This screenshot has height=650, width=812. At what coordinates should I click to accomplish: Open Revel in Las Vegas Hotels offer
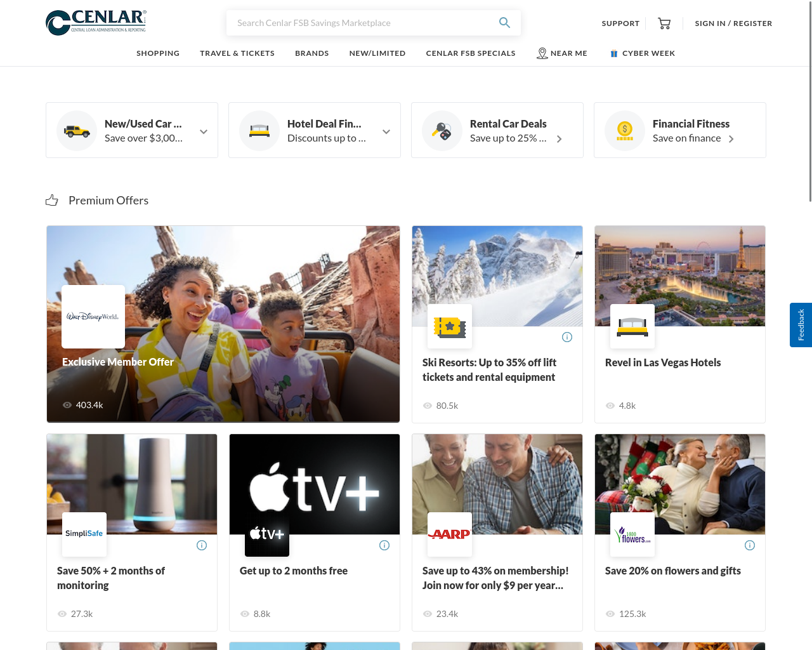click(663, 362)
